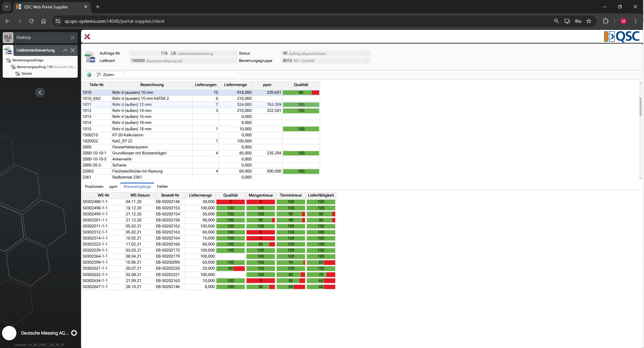The width and height of the screenshot is (644, 348).
Task: Switch to the Fehler tab
Action: (162, 187)
